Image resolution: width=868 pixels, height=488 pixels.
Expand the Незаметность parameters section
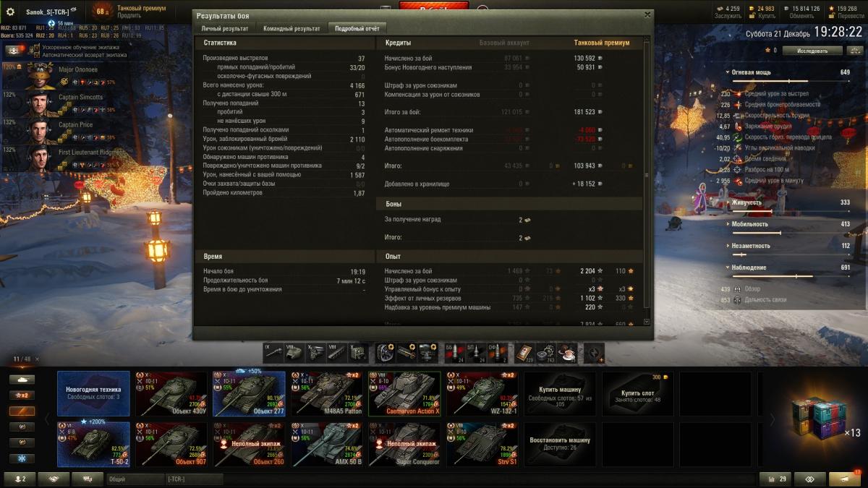[x=728, y=246]
